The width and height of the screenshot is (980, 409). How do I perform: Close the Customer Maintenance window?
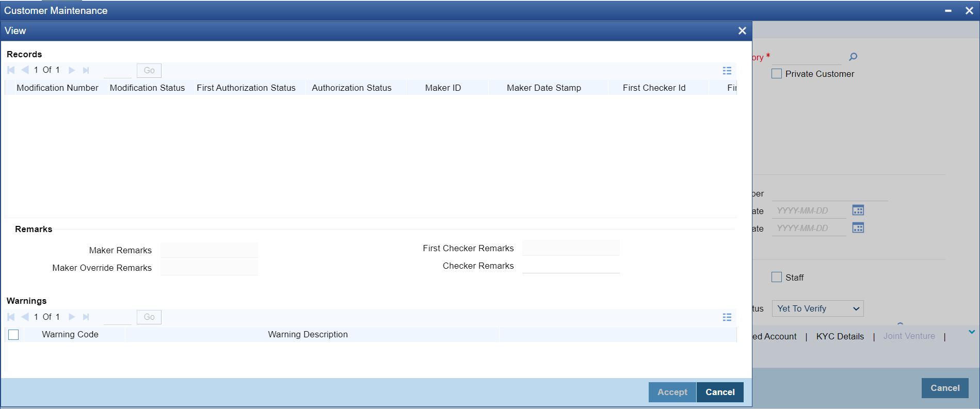tap(969, 11)
